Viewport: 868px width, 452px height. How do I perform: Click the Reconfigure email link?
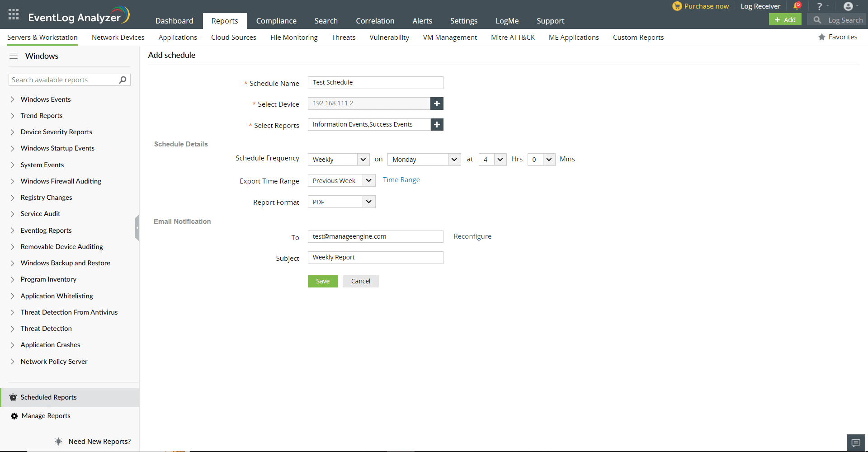pos(472,236)
